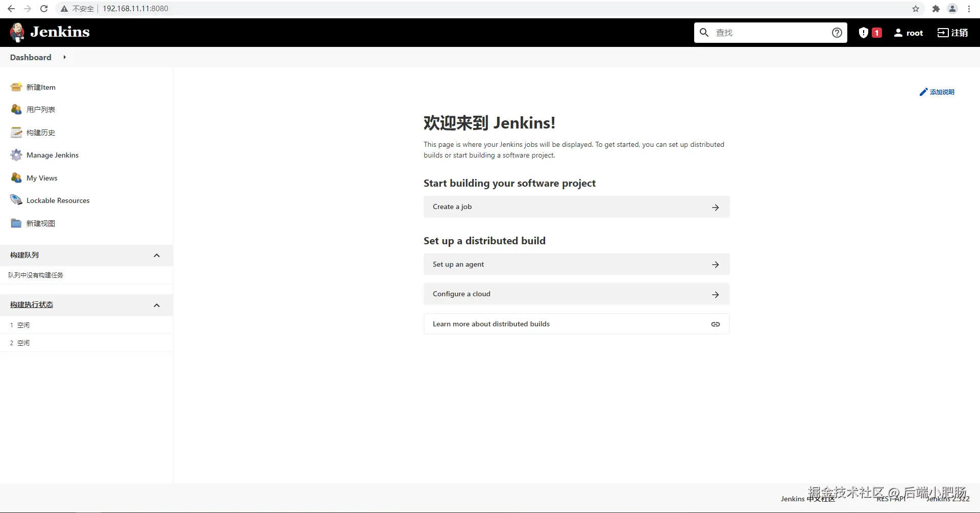Open the browser profile avatar icon
The height and width of the screenshot is (513, 980).
pos(952,9)
